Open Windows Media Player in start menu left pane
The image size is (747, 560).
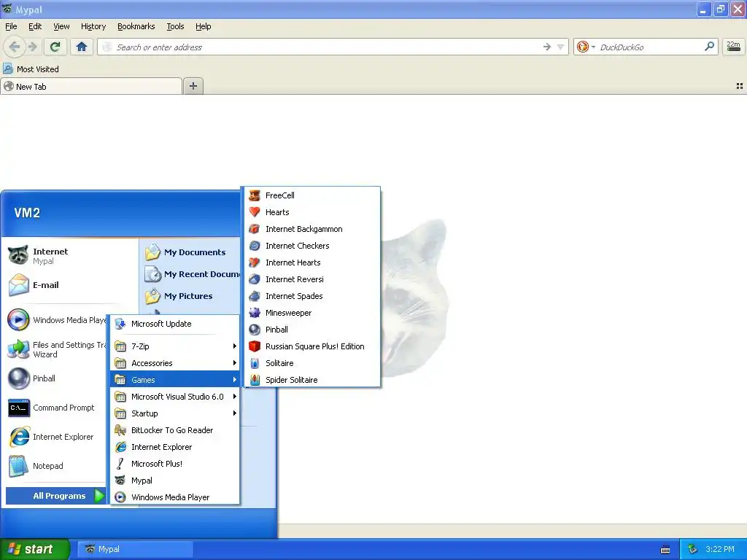[x=56, y=320]
